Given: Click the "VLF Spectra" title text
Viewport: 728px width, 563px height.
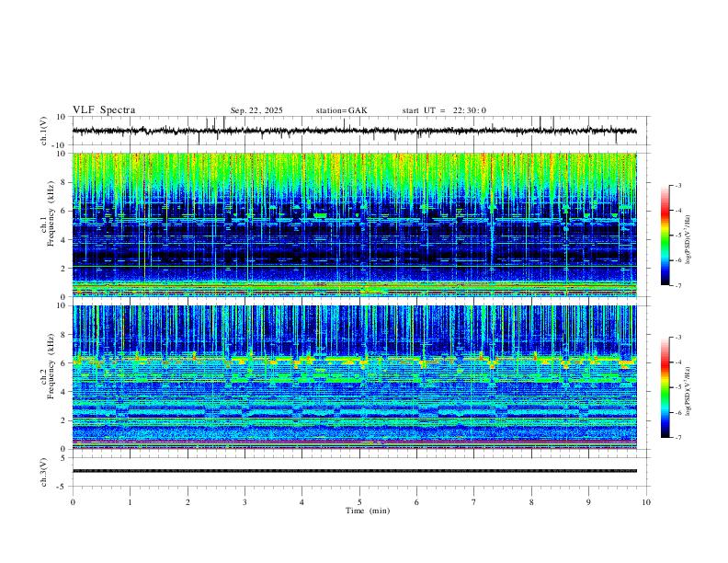Looking at the screenshot, I should click(104, 110).
